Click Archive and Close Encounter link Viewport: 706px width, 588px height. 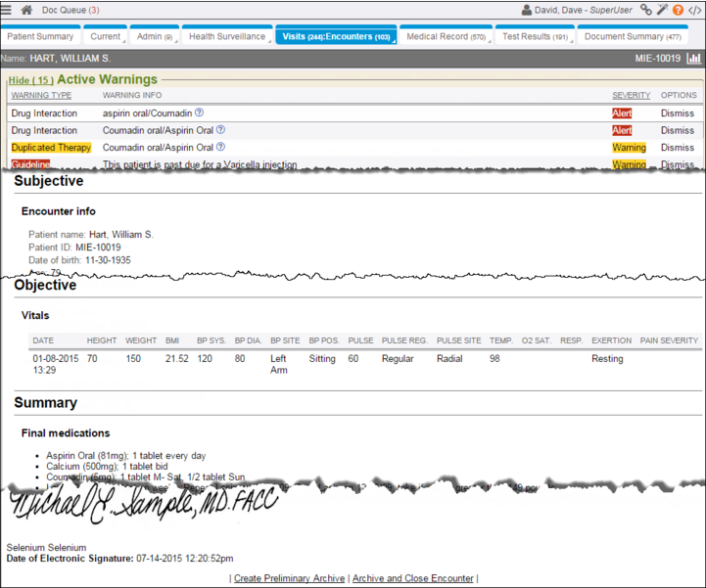413,578
